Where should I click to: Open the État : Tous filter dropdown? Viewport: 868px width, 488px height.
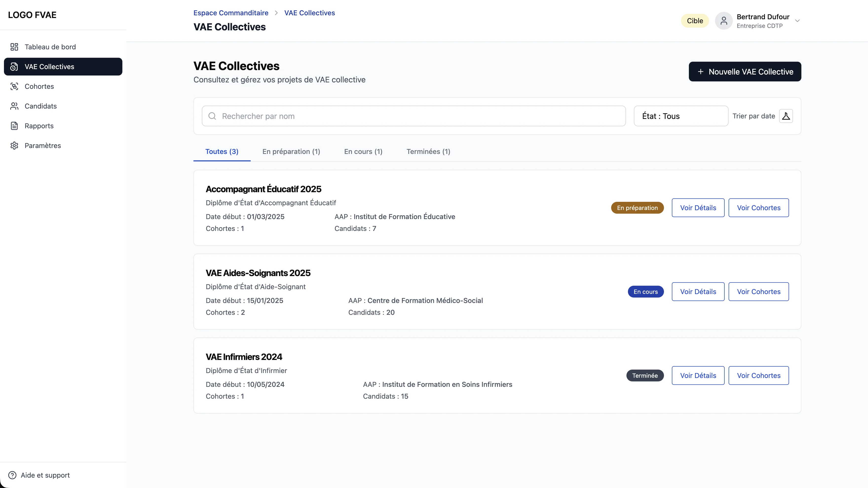pos(680,116)
